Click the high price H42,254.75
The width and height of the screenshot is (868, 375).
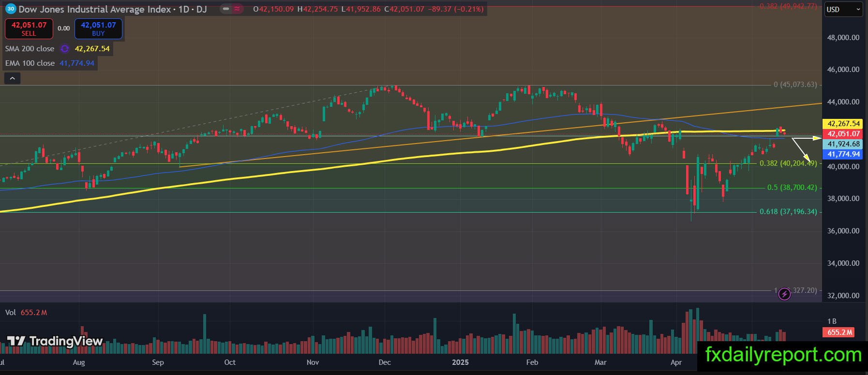point(317,9)
